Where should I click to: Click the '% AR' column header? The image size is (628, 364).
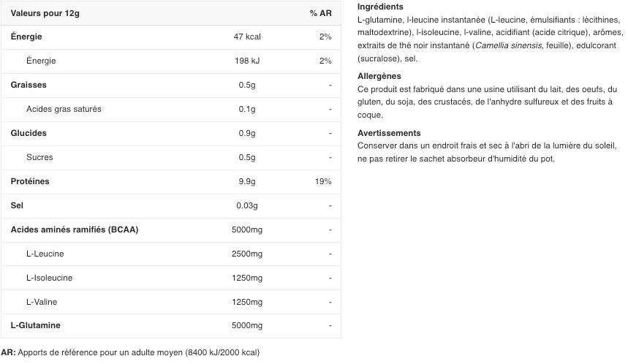pos(320,13)
